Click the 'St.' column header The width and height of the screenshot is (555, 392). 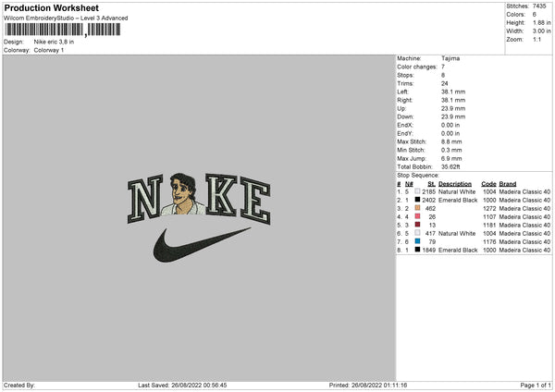[431, 184]
